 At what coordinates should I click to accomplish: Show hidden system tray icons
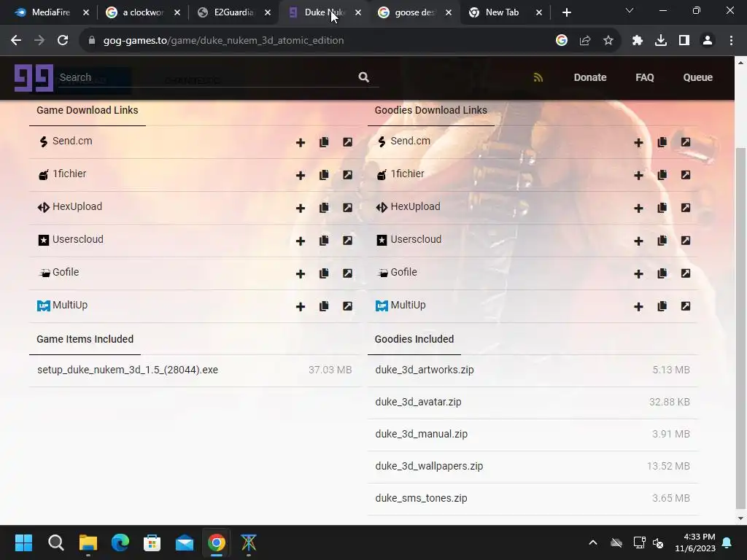click(593, 542)
